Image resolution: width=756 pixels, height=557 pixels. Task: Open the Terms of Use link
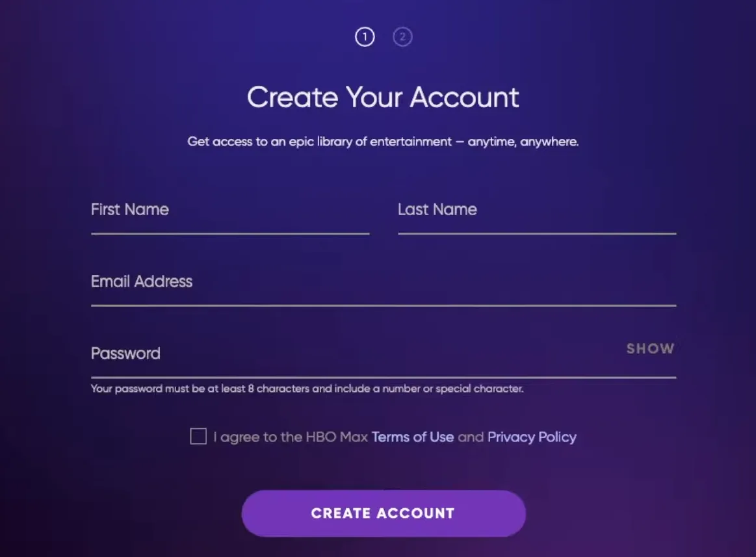(x=413, y=437)
